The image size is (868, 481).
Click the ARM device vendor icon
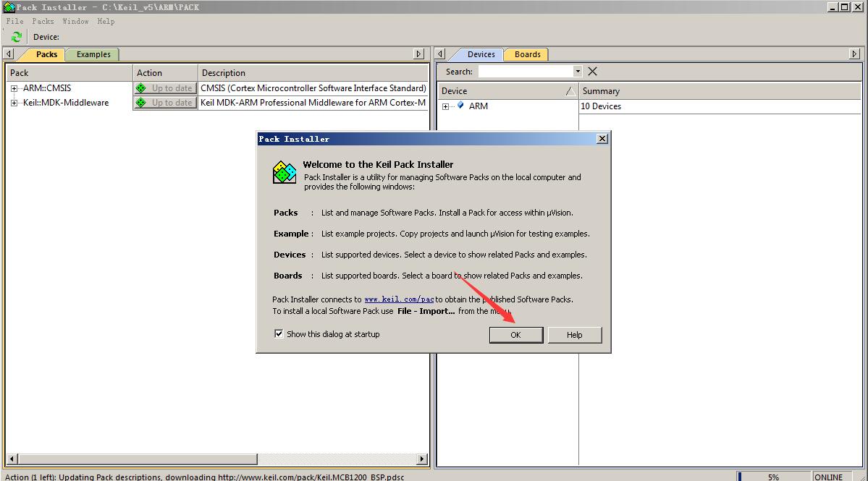[460, 105]
